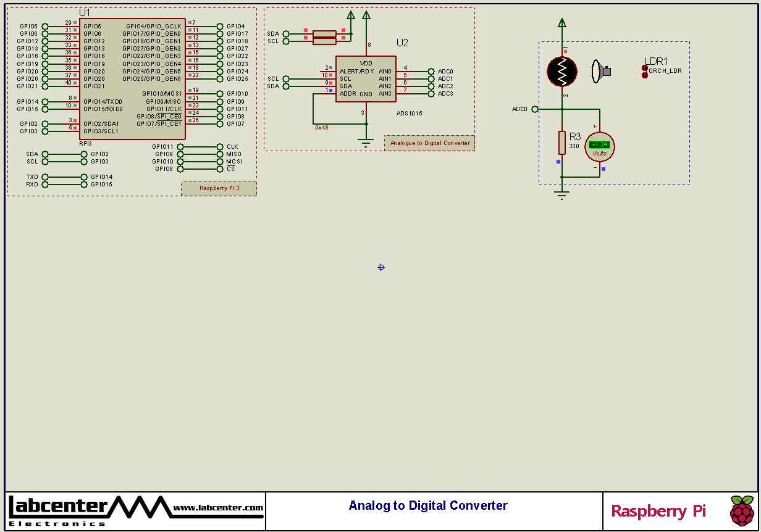Click the TXD terminal on the Raspberry Pi block
Screen dimensions: 761x532
click(44, 177)
